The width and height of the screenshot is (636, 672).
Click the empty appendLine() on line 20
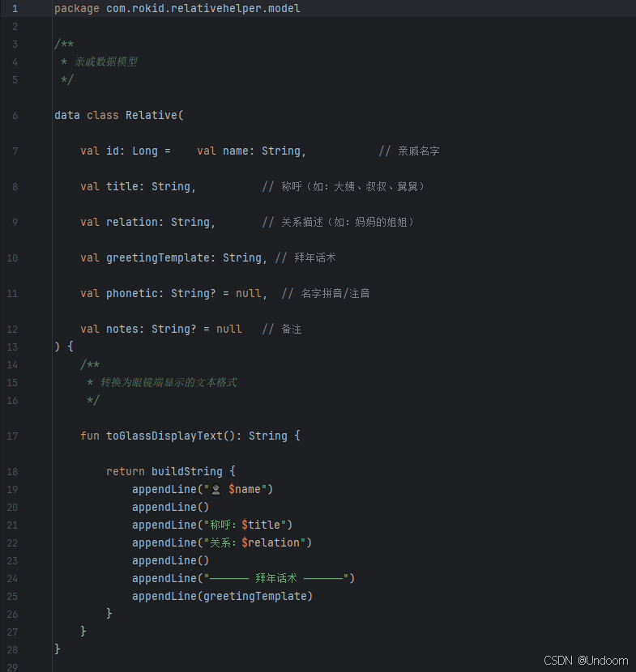[170, 507]
